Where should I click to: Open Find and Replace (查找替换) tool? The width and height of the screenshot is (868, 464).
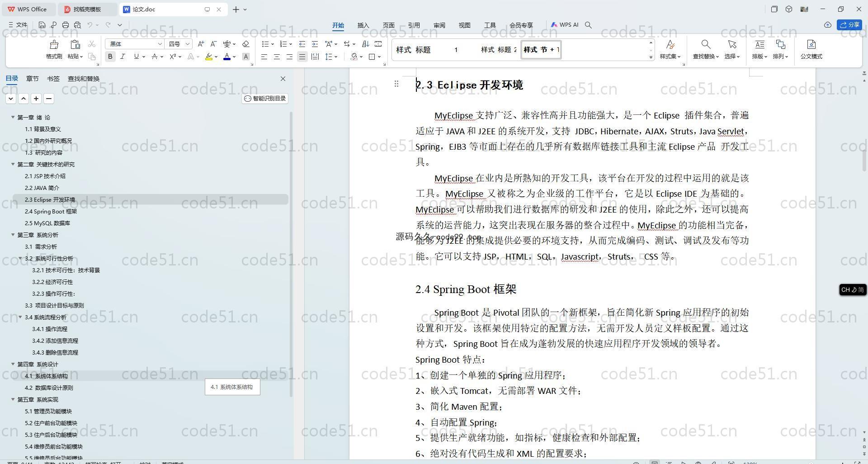coord(706,50)
